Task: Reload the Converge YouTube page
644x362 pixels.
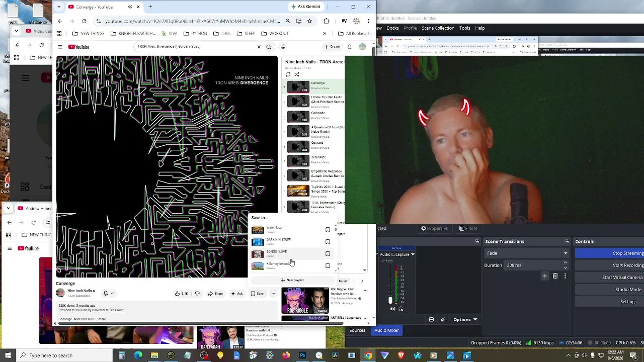Action: pyautogui.click(x=84, y=21)
